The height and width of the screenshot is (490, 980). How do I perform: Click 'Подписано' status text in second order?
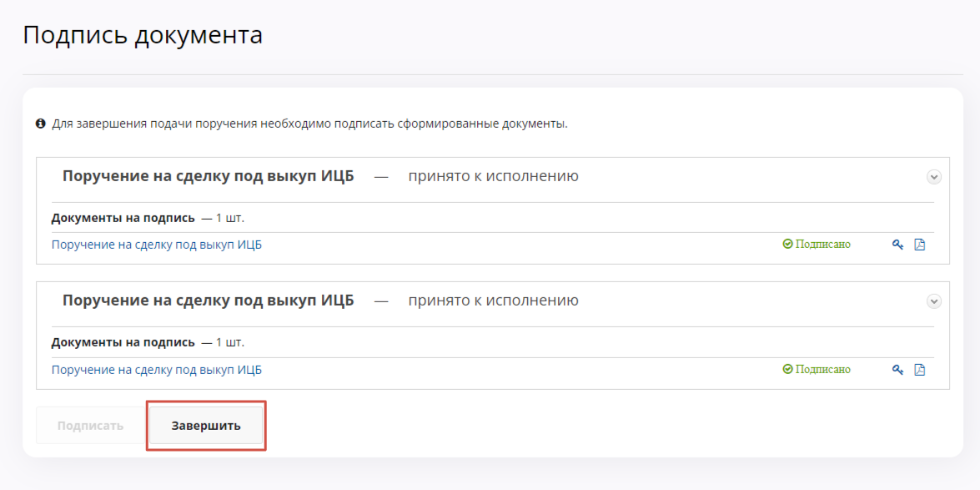[822, 370]
